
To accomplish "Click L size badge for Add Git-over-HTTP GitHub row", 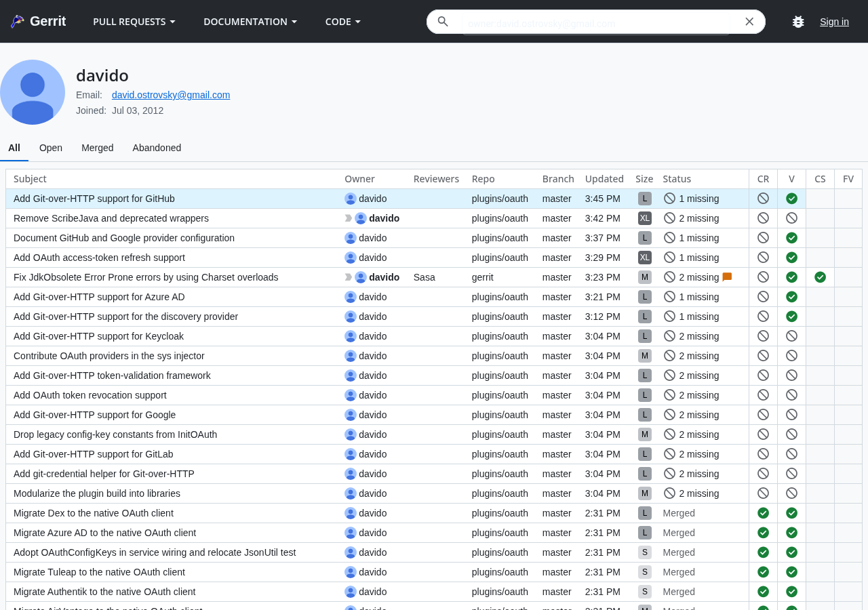I will [645, 199].
